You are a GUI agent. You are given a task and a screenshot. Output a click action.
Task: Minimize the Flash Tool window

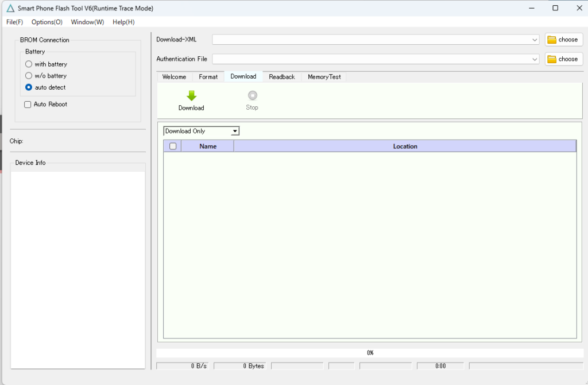[531, 8]
